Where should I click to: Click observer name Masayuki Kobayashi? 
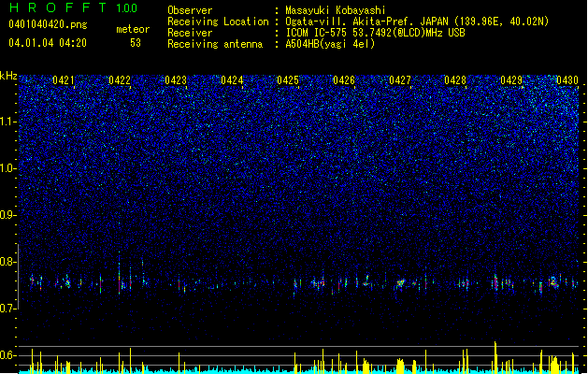(x=336, y=10)
